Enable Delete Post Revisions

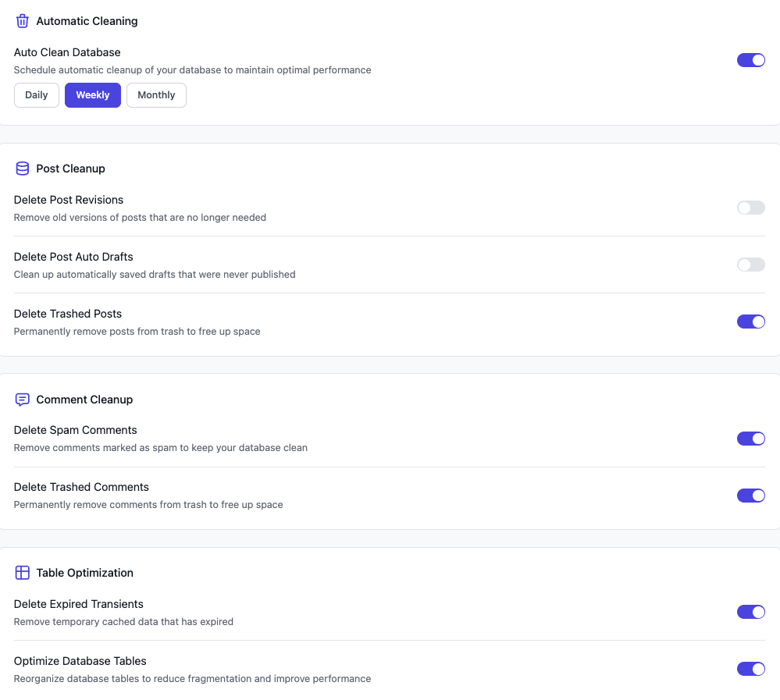pyautogui.click(x=750, y=208)
